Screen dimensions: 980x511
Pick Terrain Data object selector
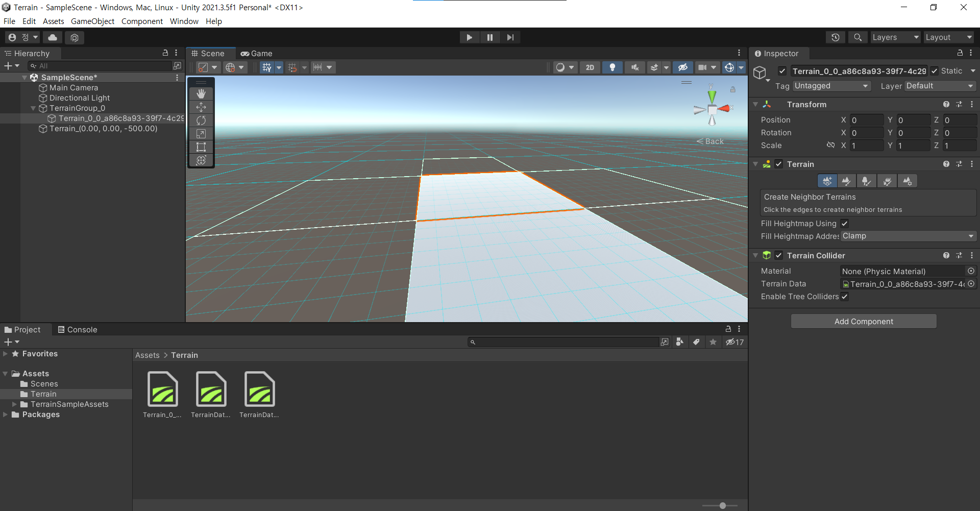971,284
